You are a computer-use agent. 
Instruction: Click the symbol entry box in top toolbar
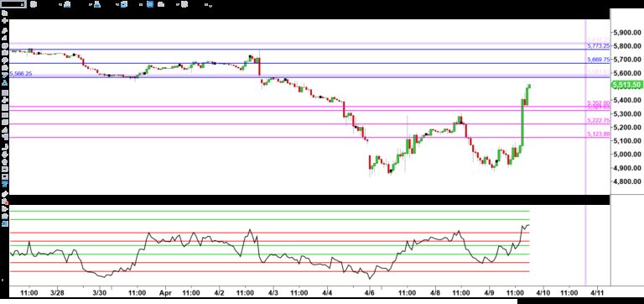[13, 4]
